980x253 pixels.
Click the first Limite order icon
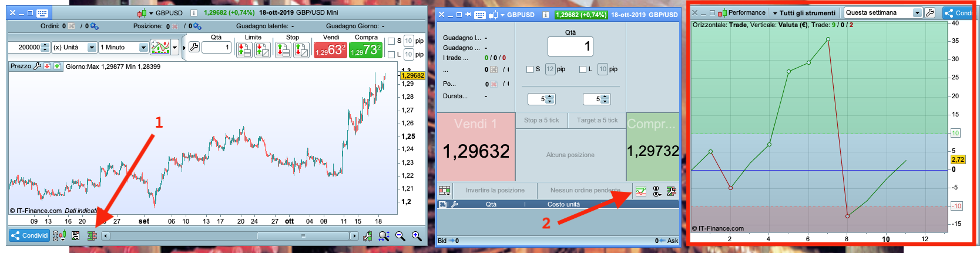pos(244,50)
